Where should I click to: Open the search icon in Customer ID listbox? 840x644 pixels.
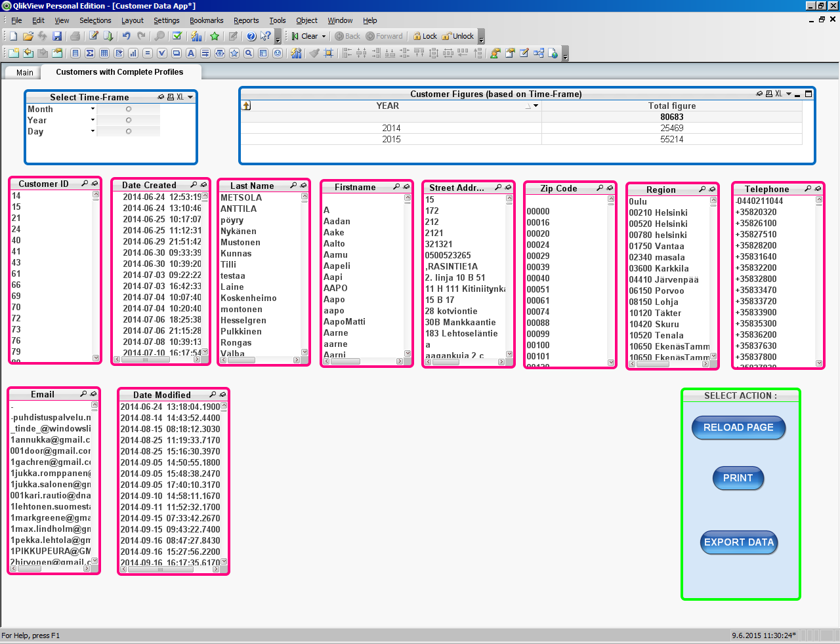pyautogui.click(x=85, y=184)
